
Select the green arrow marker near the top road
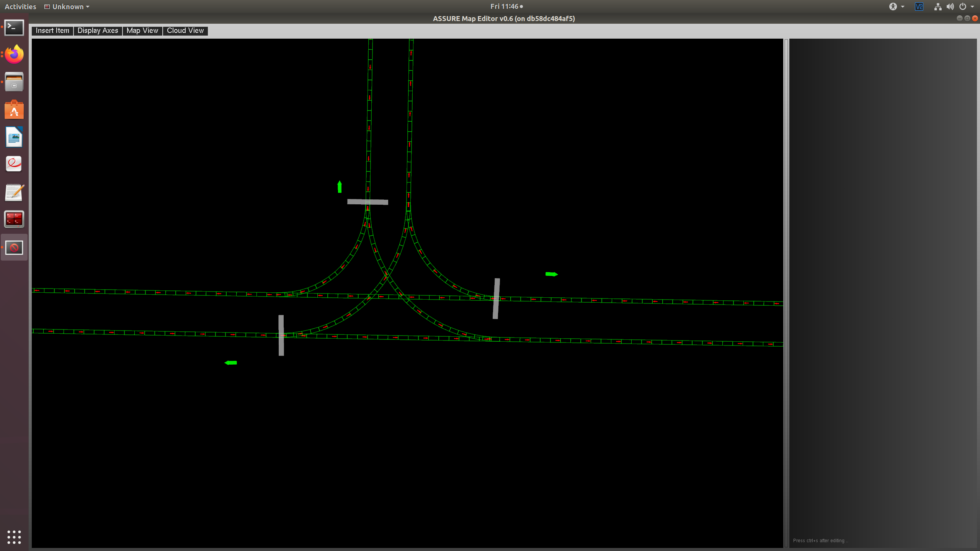tap(339, 187)
